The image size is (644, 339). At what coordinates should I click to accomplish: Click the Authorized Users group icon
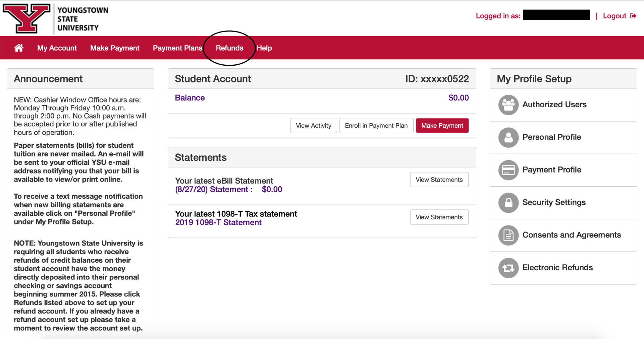508,105
